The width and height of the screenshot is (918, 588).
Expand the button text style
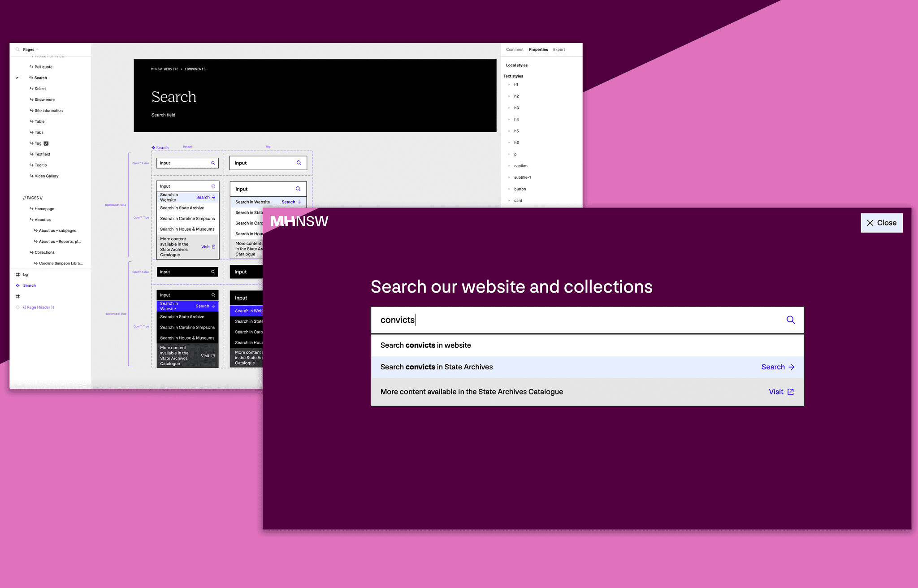(x=509, y=189)
